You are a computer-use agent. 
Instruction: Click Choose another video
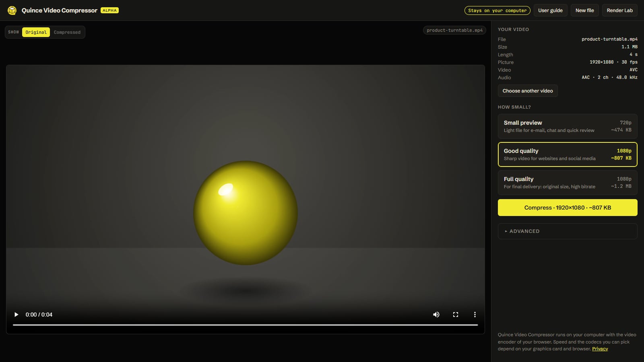528,91
